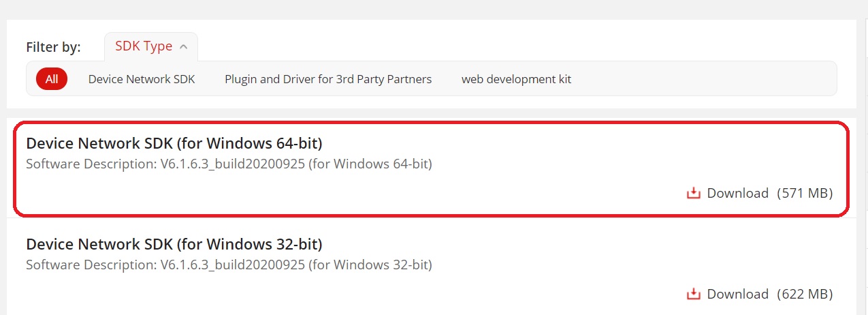
Task: Click the download icon for the 64-bit SDK
Action: click(x=694, y=194)
